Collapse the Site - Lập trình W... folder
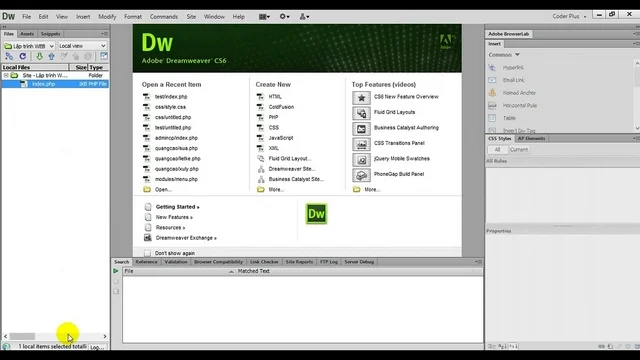This screenshot has height=360, width=640. (6, 76)
